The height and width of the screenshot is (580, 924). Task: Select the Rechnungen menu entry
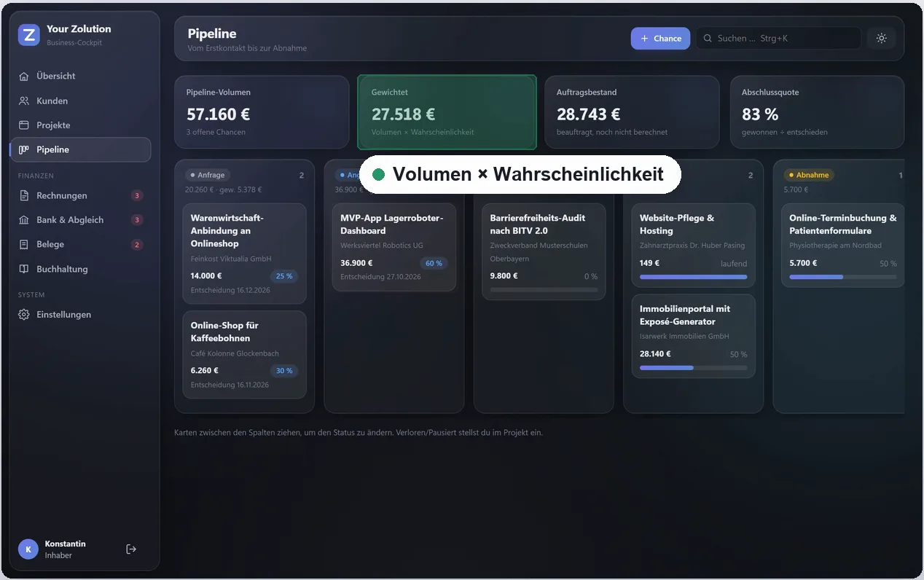[x=80, y=195]
